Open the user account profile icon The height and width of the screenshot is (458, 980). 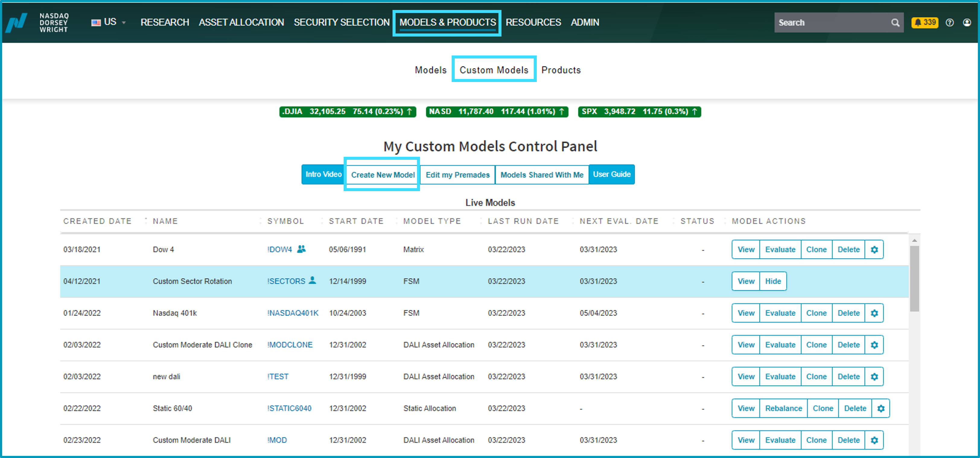point(967,22)
